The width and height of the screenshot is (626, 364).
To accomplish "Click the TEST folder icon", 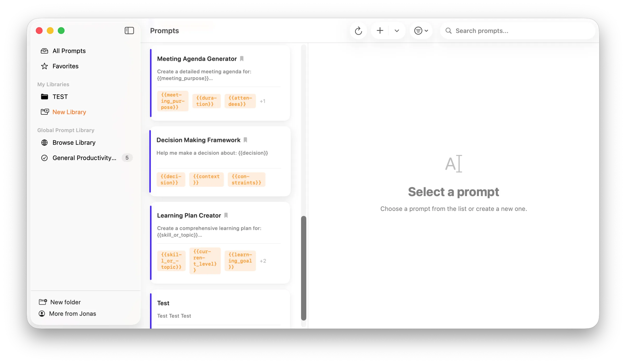I will click(x=44, y=97).
